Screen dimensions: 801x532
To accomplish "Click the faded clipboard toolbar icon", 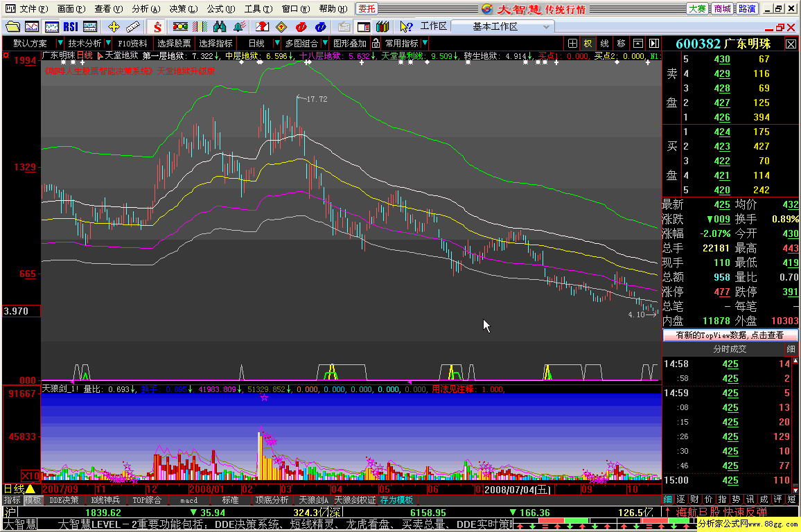I will point(344,26).
